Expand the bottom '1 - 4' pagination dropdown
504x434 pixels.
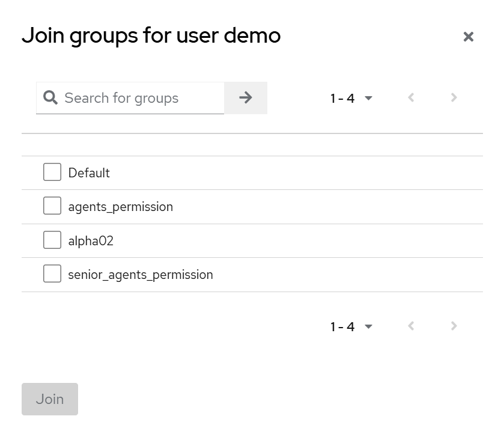click(x=351, y=326)
